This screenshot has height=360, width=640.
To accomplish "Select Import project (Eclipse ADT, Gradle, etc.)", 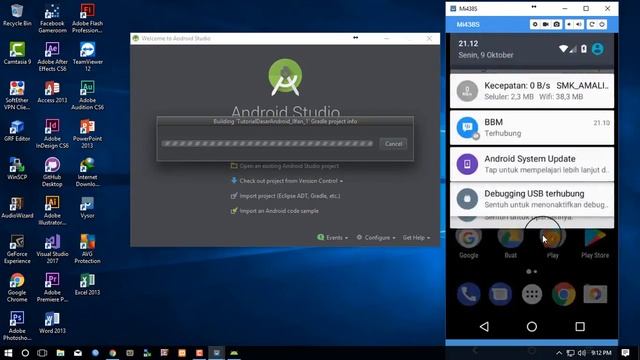I will point(285,196).
